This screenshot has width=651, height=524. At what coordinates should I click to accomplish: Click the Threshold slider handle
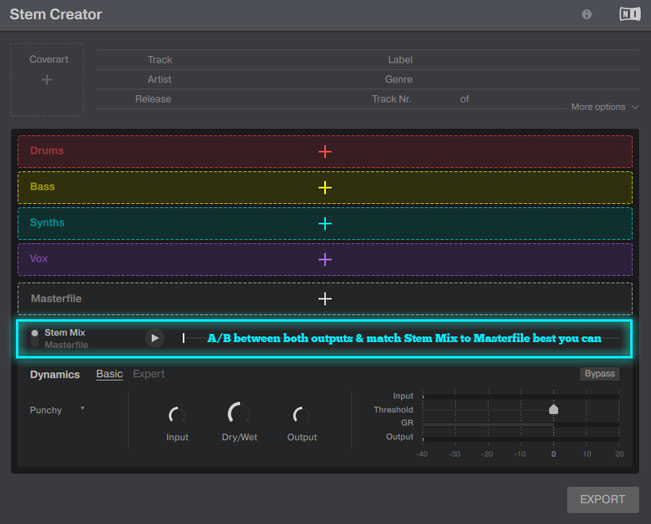coord(553,409)
